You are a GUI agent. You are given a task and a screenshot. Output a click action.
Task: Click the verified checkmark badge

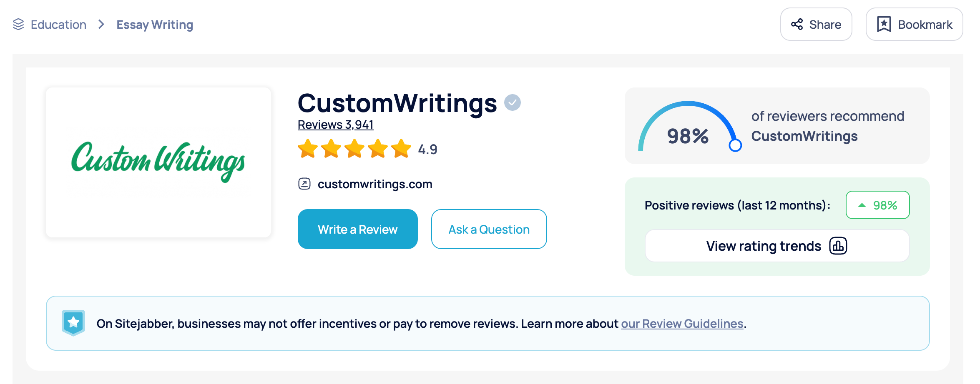512,102
